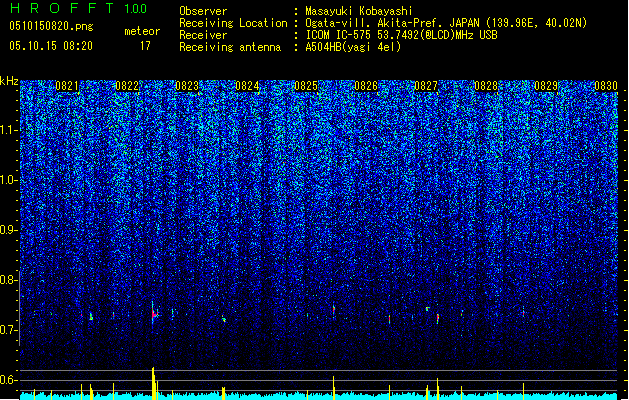The width and height of the screenshot is (629, 400).
Task: Click the observer name Masayuki Kobayashi
Action: (x=359, y=11)
